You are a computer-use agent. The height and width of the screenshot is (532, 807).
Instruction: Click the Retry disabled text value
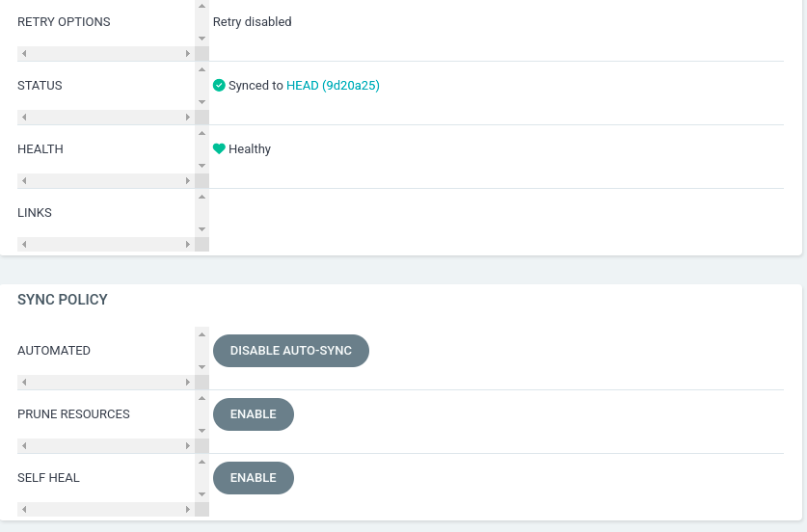click(253, 22)
